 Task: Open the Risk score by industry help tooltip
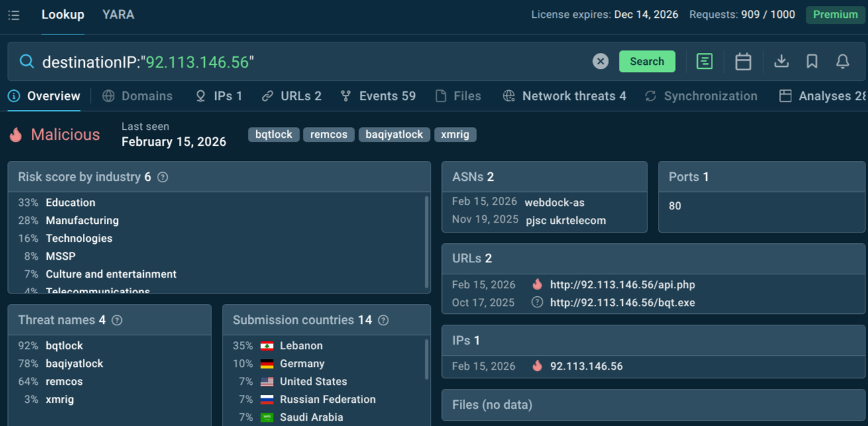click(x=162, y=176)
